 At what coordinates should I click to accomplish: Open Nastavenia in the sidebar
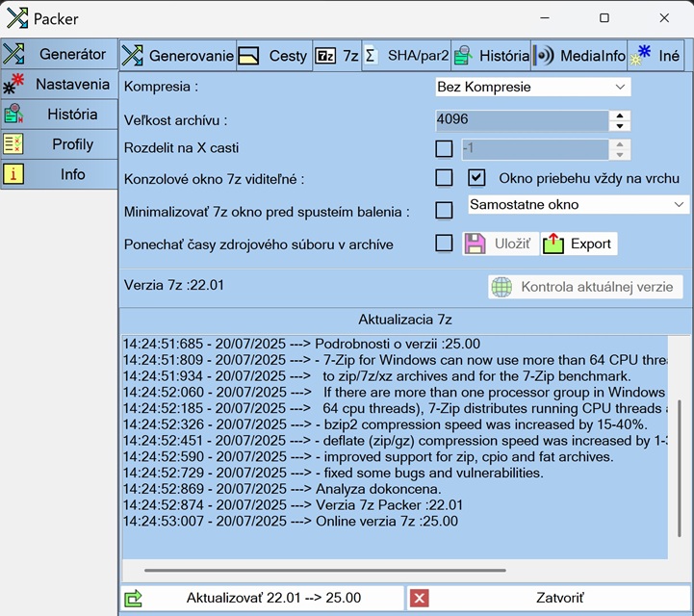click(60, 84)
